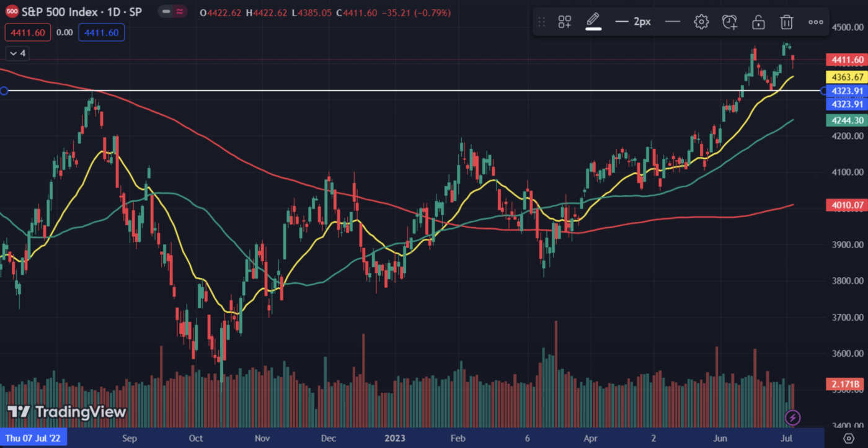Toggle the lock on the selected drawing

[x=758, y=22]
